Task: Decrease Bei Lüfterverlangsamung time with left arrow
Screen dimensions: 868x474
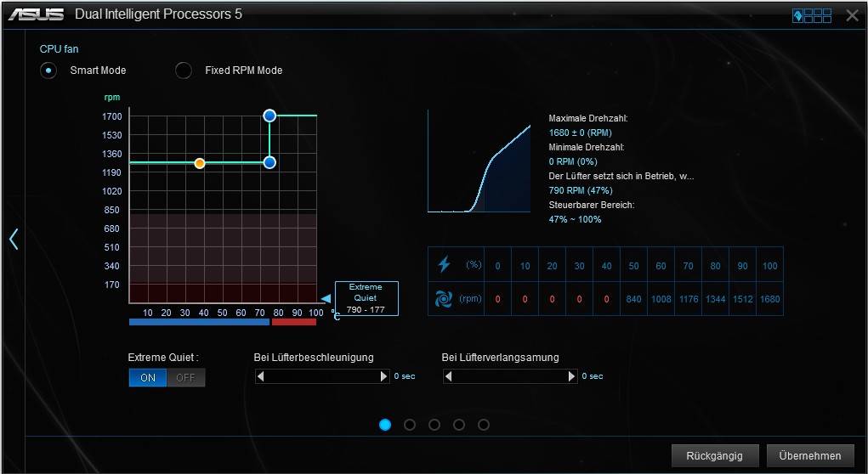Action: pos(449,376)
